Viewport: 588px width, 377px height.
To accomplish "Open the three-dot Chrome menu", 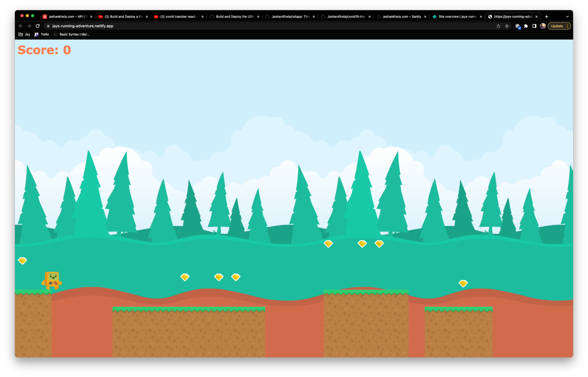I will click(x=567, y=26).
